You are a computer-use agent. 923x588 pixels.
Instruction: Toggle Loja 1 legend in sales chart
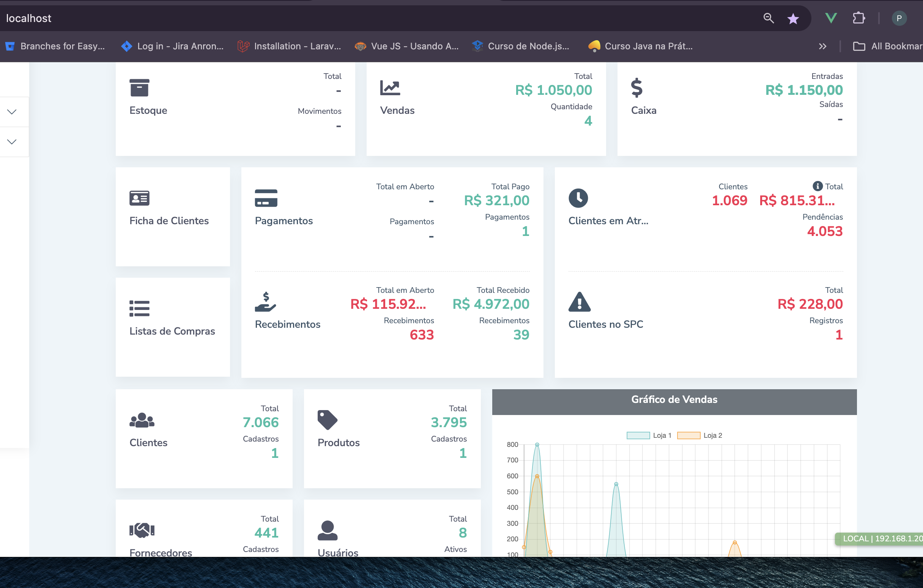[x=649, y=435]
